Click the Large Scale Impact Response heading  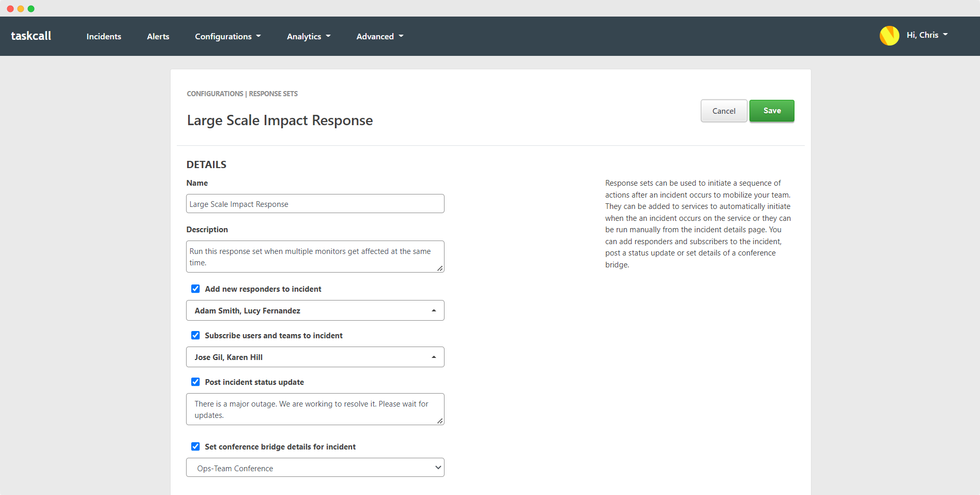tap(280, 120)
